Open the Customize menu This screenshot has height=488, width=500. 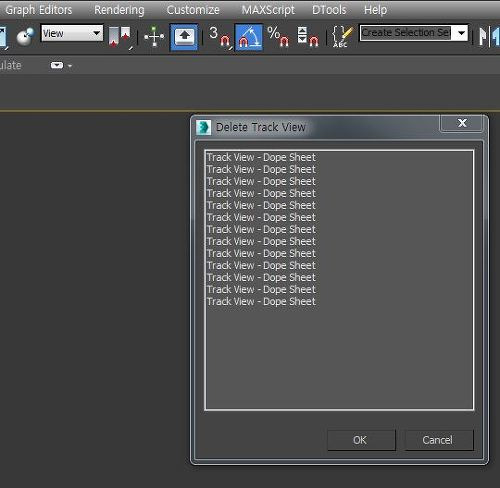pos(193,10)
